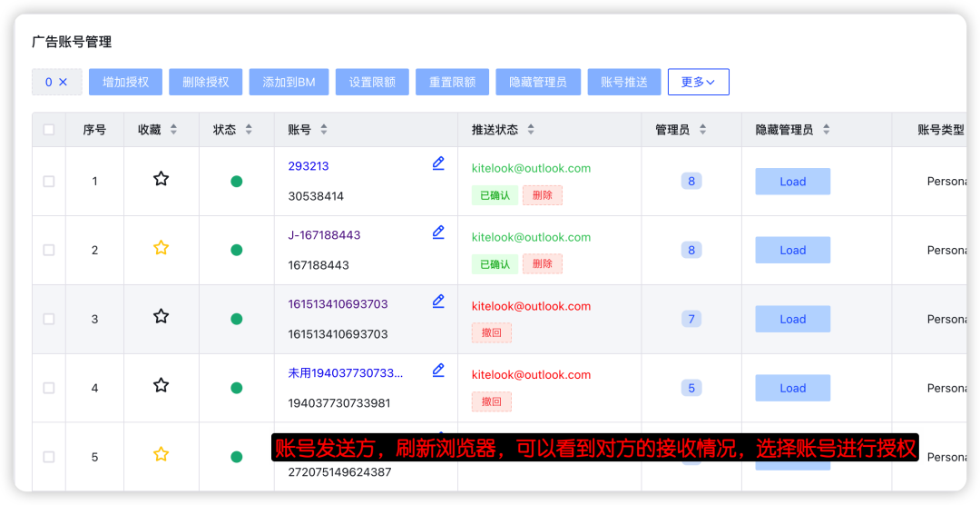
Task: Account ID text 194037730733981
Action: (x=339, y=403)
